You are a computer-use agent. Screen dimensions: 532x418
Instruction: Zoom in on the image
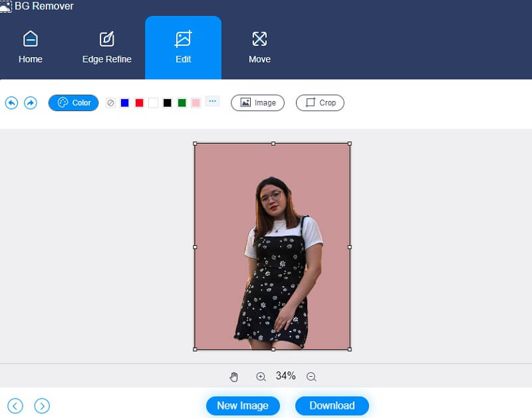point(261,375)
